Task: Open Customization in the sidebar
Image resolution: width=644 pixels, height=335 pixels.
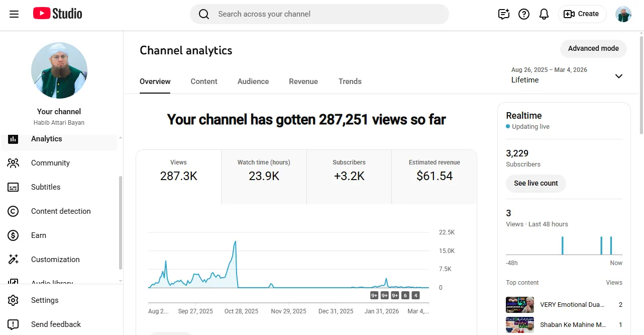Action: tap(59, 260)
